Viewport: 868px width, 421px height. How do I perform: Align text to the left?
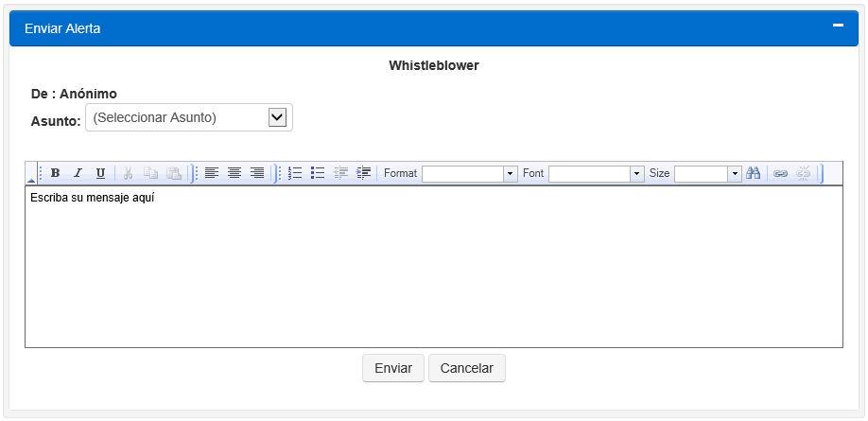tap(212, 173)
